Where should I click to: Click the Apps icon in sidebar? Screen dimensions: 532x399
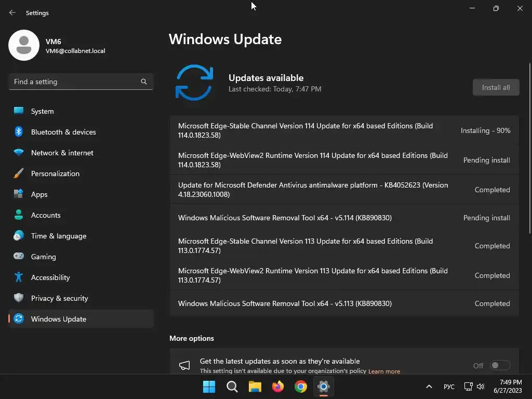pyautogui.click(x=19, y=194)
